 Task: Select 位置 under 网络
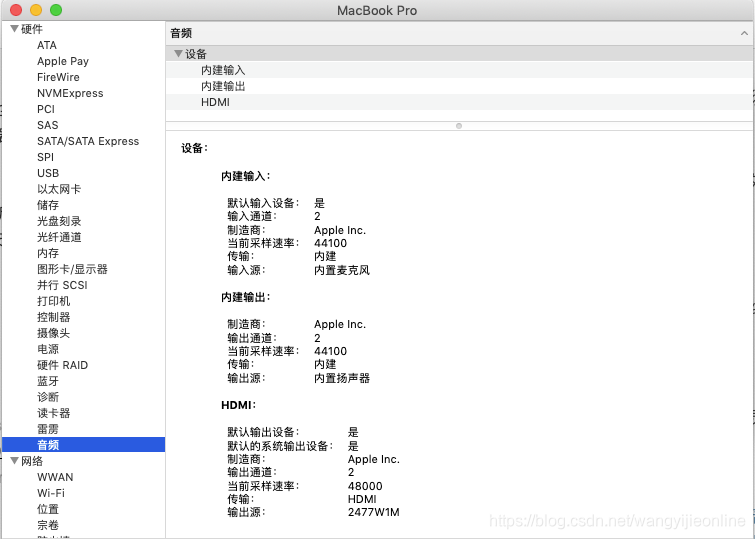48,509
